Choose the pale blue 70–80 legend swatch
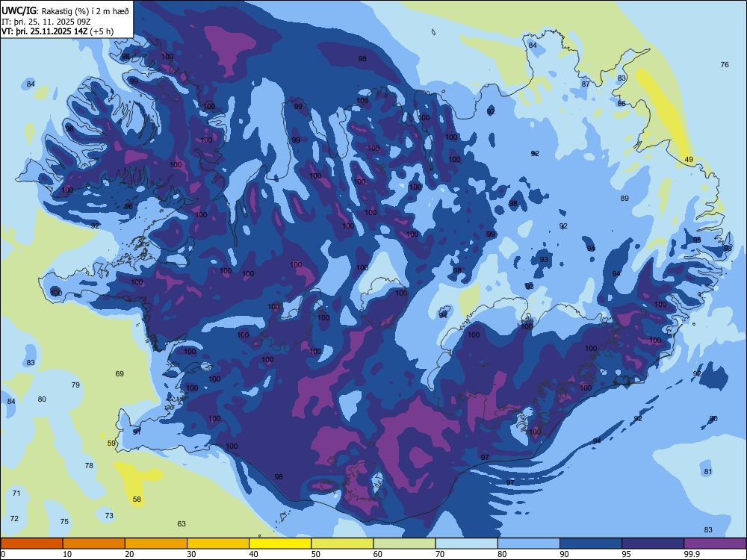747x560 pixels. tap(466, 544)
